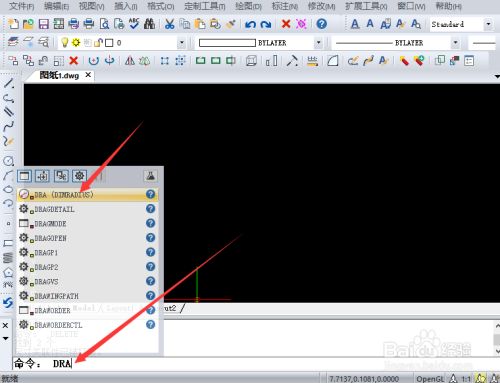Toggle the layer lightbulb on/off icon
This screenshot has width=500, height=383.
tap(65, 42)
